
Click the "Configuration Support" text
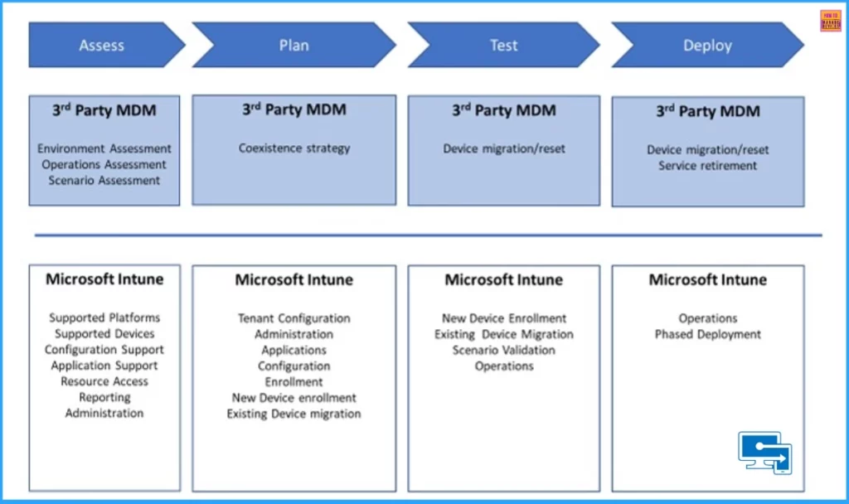click(104, 350)
